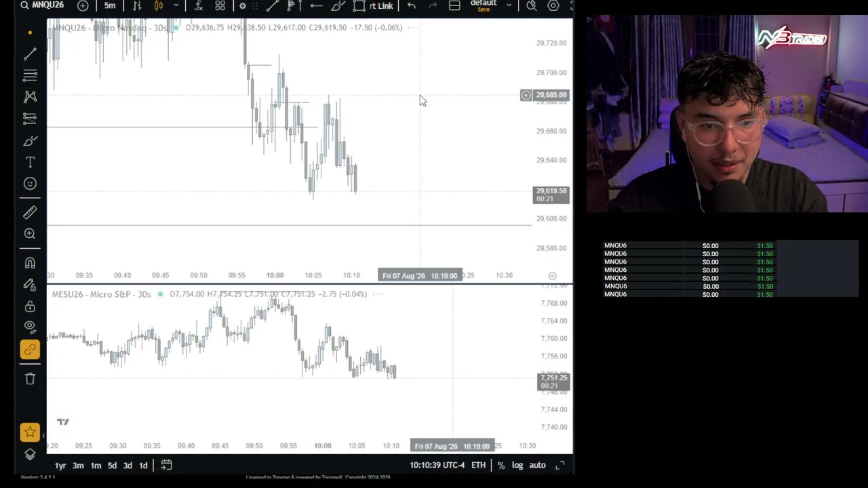The width and height of the screenshot is (868, 488).
Task: Open the quick search icon
Action: (x=532, y=5)
